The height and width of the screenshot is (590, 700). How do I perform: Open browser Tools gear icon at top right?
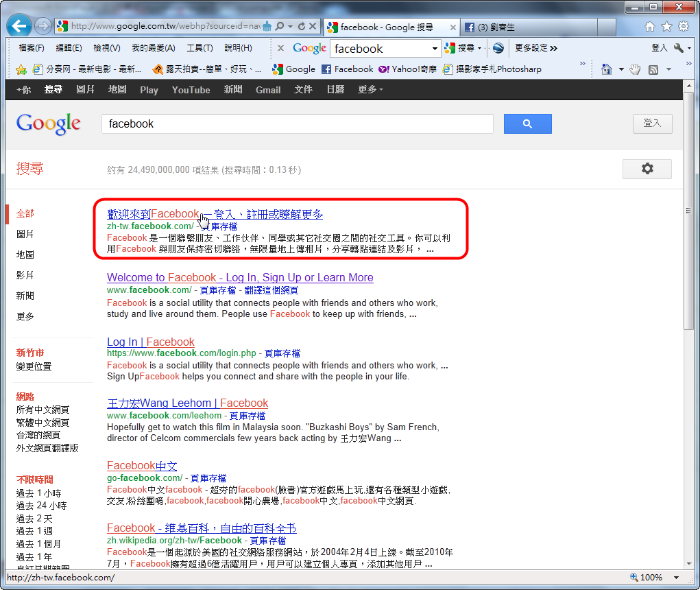[x=684, y=26]
